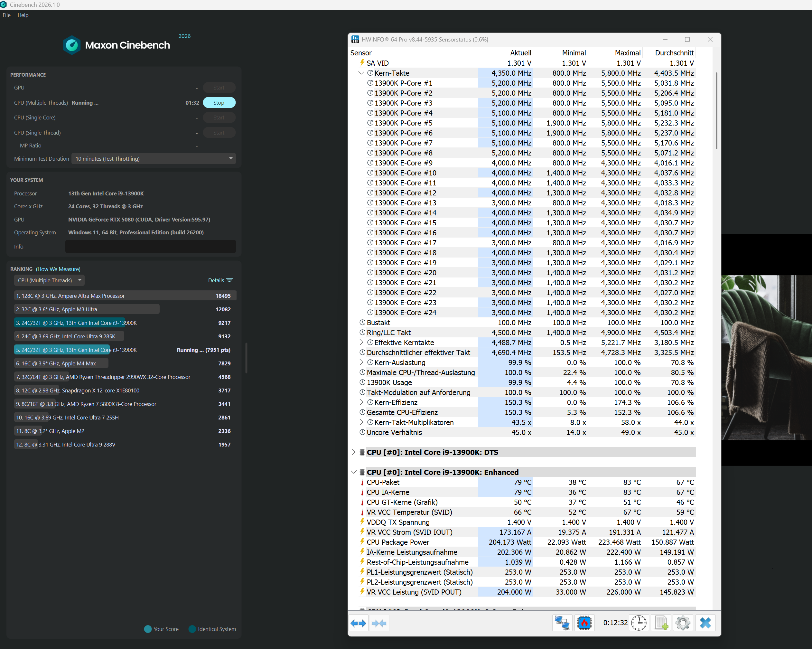The image size is (812, 649).
Task: Click the HWiNFO vertical scrollbar thumb
Action: (x=716, y=111)
